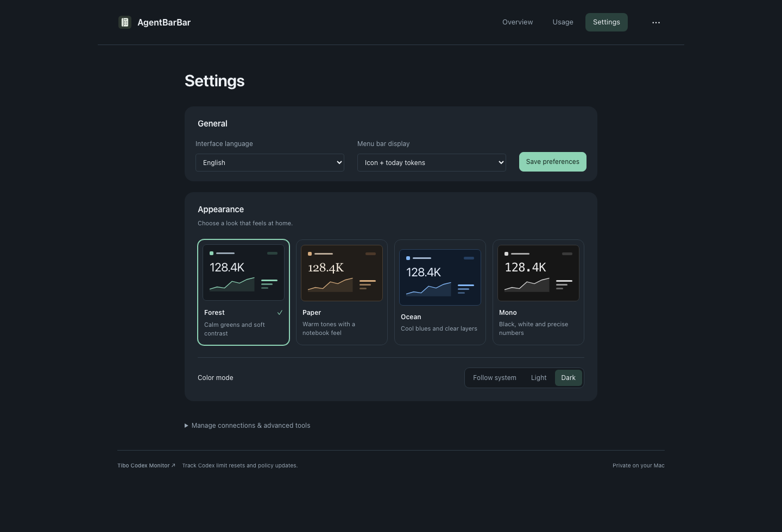Select the Mono theme preview thumbnail
The width and height of the screenshot is (782, 532).
pos(538,273)
